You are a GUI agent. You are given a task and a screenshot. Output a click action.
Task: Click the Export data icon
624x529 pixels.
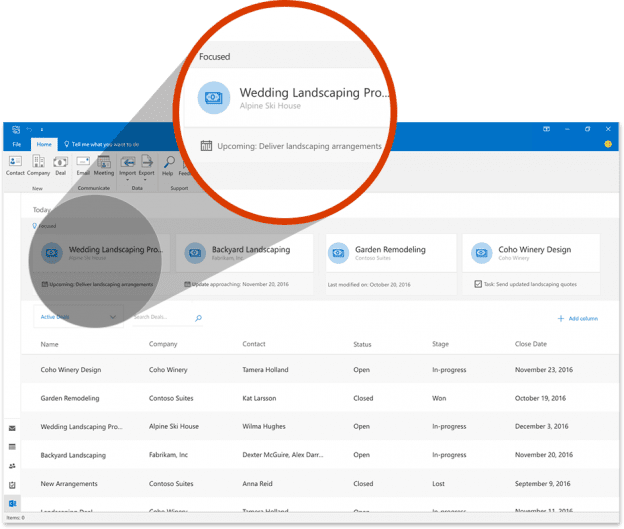click(146, 162)
